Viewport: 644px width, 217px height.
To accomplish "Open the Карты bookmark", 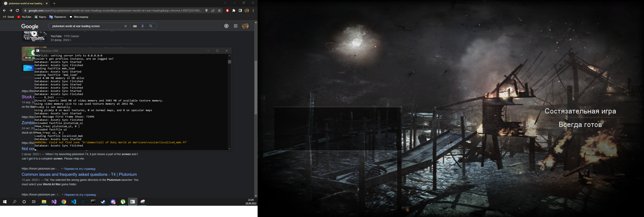I will coord(40,17).
